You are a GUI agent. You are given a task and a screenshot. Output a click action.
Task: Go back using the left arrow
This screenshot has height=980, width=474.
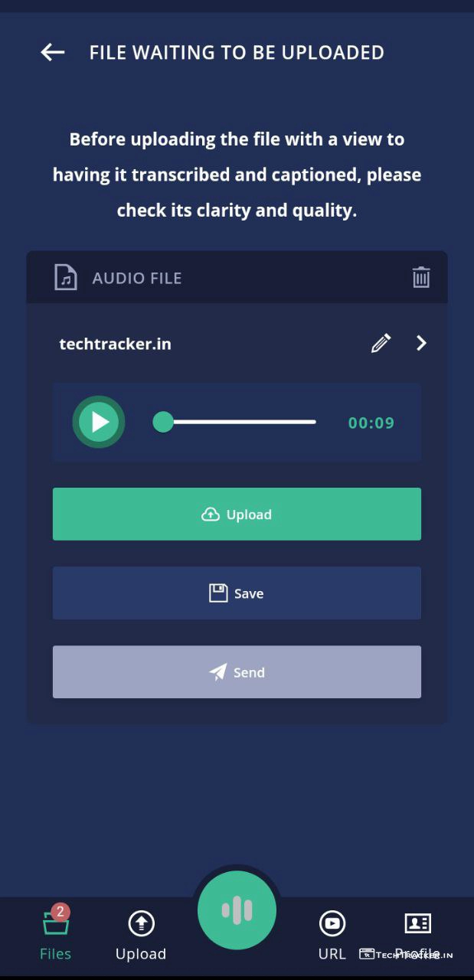tap(52, 52)
